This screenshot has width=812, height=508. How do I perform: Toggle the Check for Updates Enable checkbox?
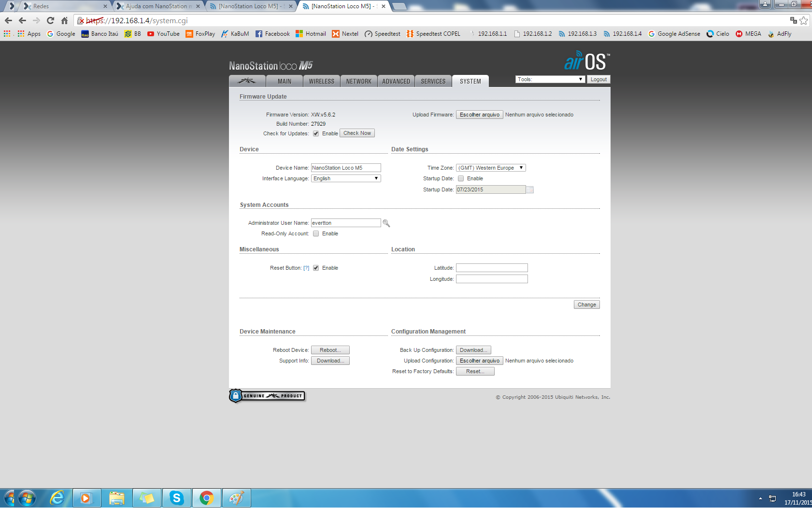pos(316,133)
